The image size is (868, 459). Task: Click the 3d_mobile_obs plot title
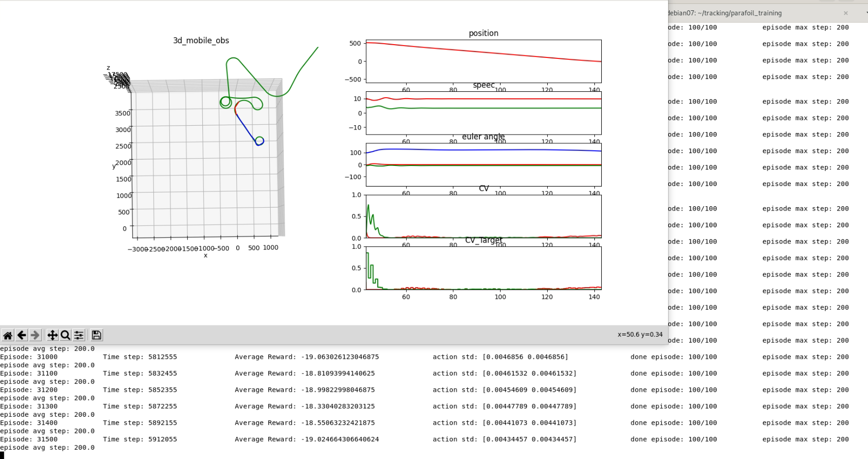[x=201, y=40]
